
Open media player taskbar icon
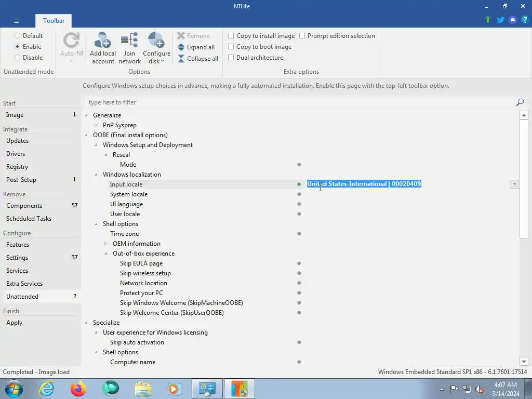click(175, 389)
